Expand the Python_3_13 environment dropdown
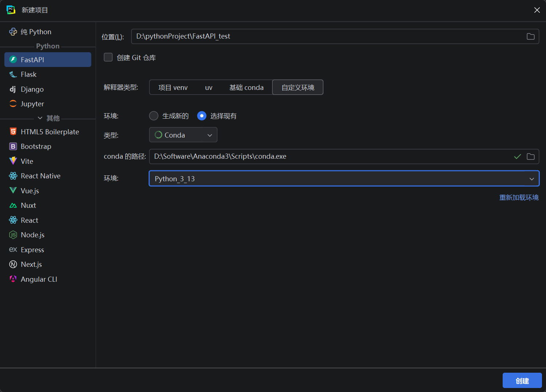Screen dimensions: 546x392 click(x=344, y=179)
